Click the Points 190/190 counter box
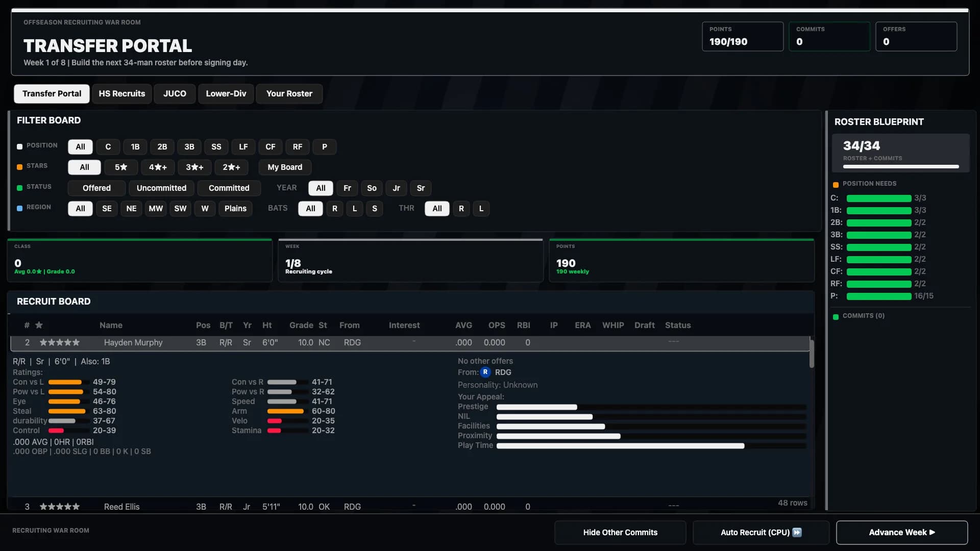The image size is (980, 551). pos(743,36)
